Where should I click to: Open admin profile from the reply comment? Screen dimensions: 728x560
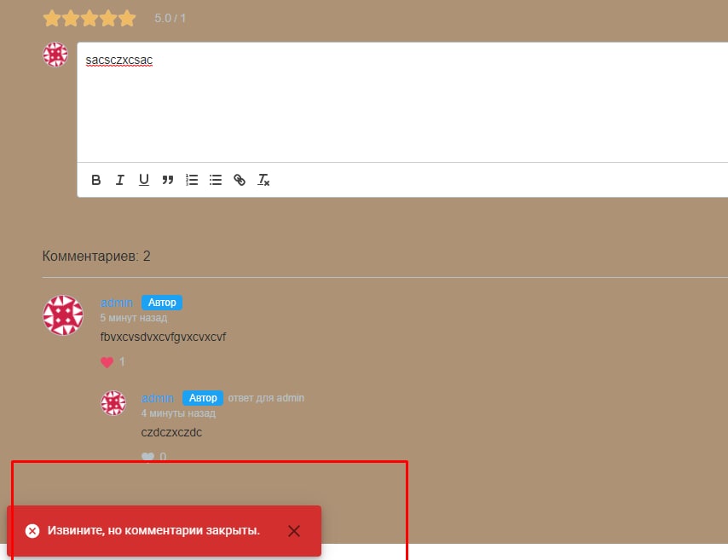point(158,398)
